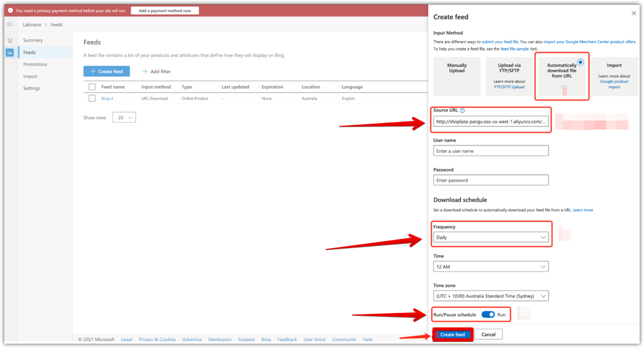Click the shopping cart sidebar icon

tap(10, 40)
